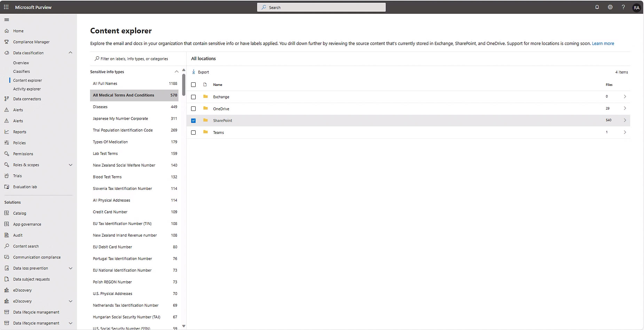Open Classifiers under Data classification
Viewport: 644px width, 330px height.
click(21, 71)
